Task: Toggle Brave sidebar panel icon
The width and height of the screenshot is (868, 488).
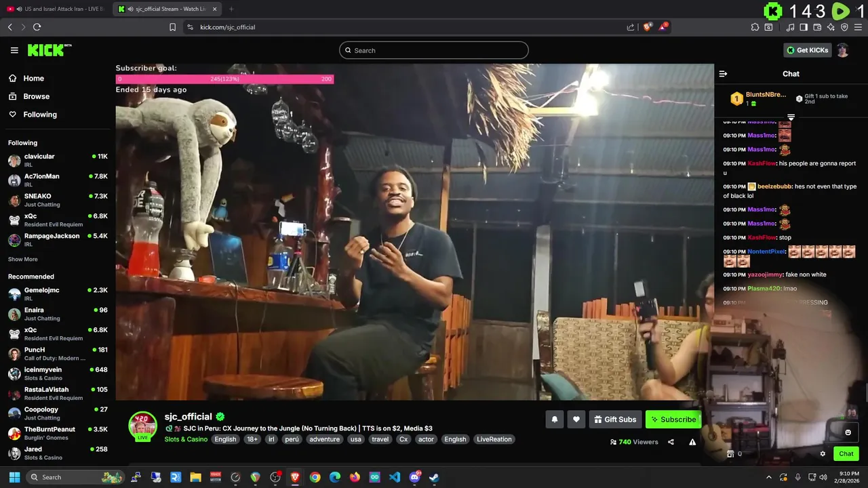Action: point(804,27)
